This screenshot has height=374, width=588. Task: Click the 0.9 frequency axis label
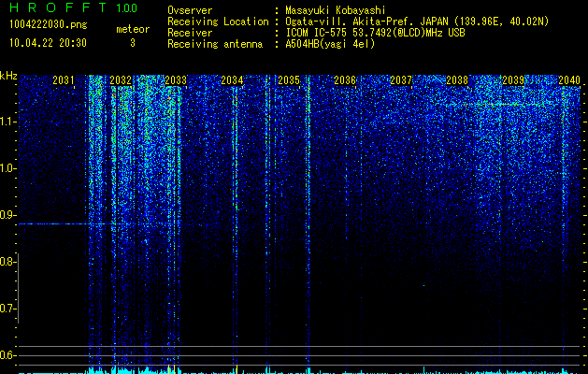tap(7, 215)
